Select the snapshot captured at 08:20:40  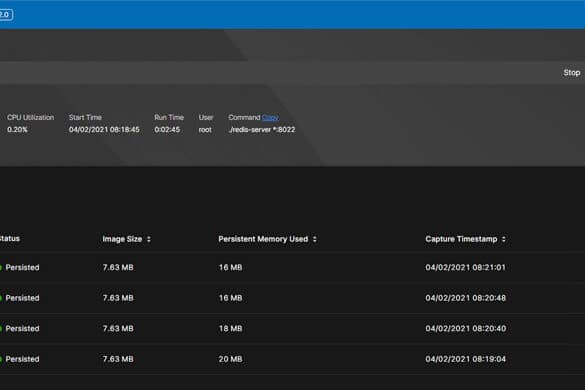(292, 329)
